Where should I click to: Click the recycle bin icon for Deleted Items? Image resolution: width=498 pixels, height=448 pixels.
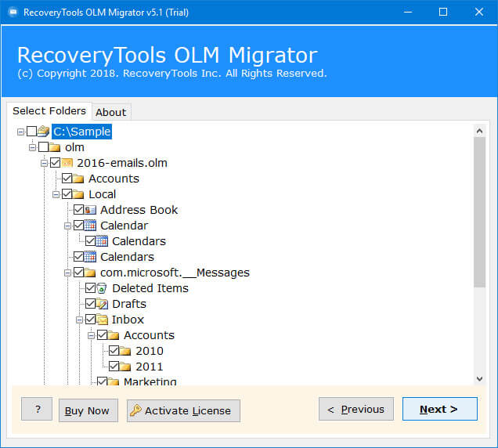point(102,288)
